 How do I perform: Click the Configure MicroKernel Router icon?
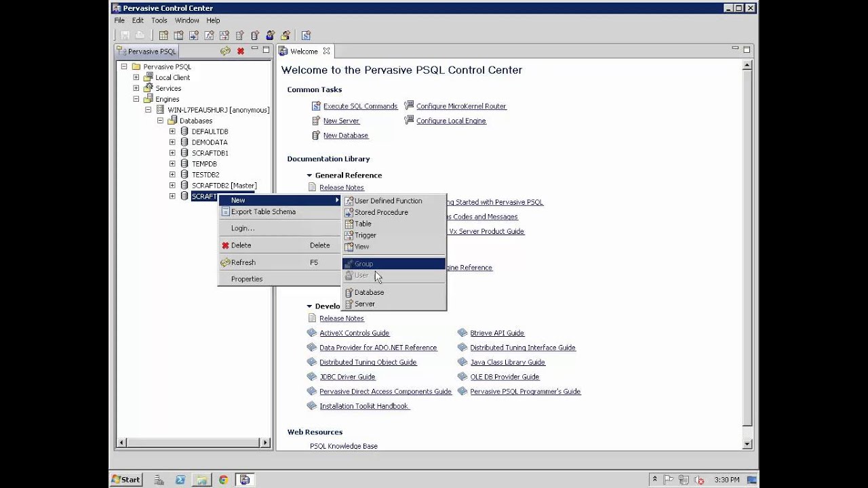409,106
